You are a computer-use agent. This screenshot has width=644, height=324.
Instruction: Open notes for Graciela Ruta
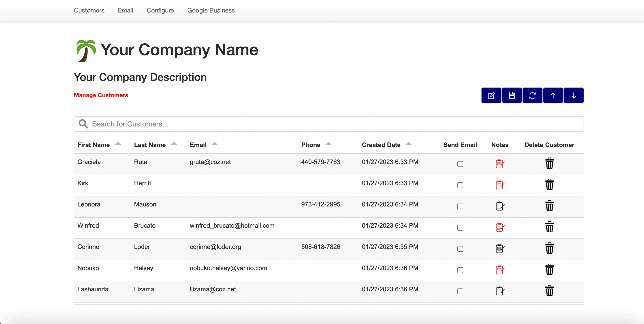pyautogui.click(x=500, y=164)
